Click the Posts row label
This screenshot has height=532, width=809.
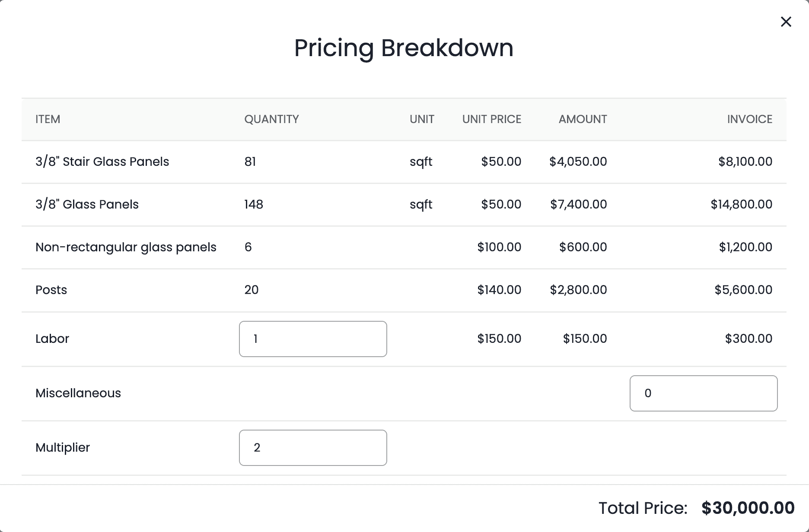(51, 290)
